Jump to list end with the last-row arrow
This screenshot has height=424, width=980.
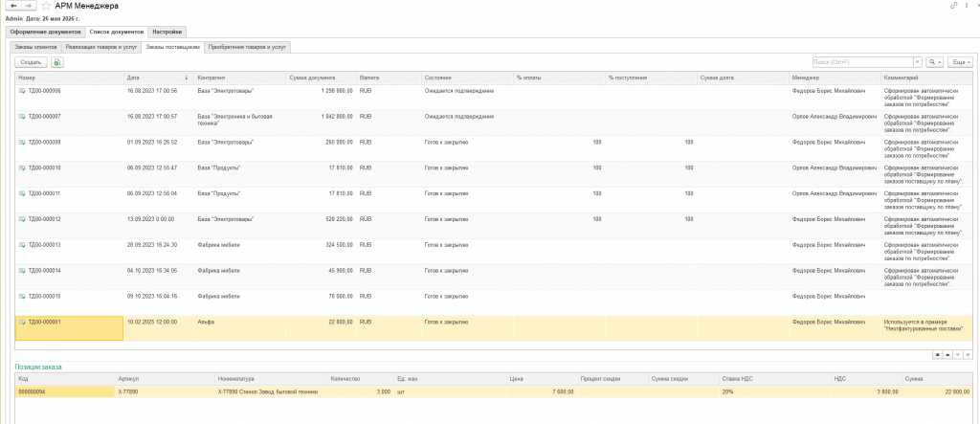968,354
